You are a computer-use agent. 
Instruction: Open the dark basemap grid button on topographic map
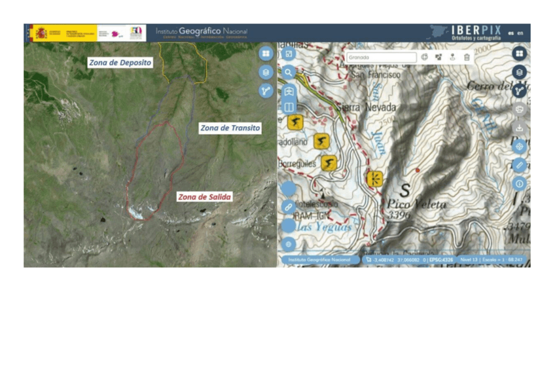tap(519, 54)
